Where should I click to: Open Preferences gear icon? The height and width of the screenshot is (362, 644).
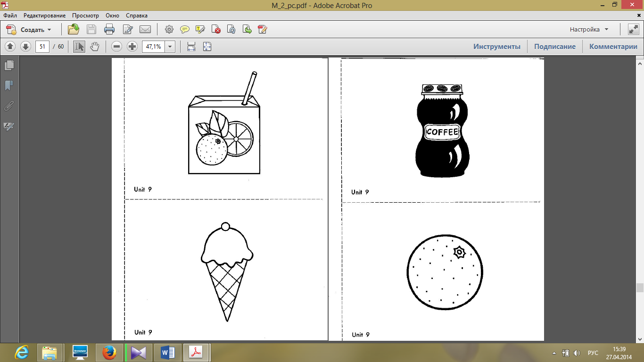(169, 30)
